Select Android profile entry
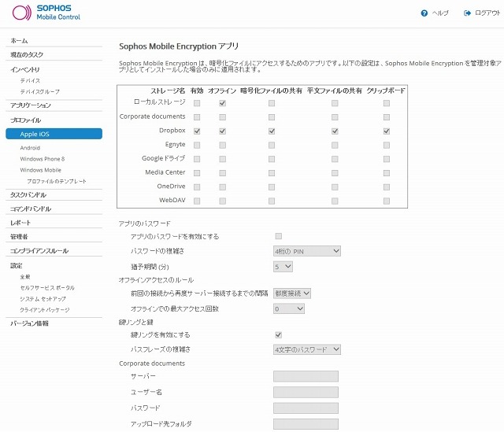 point(30,148)
